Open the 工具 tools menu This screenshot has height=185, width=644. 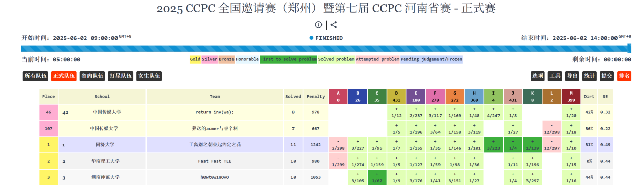coord(555,76)
